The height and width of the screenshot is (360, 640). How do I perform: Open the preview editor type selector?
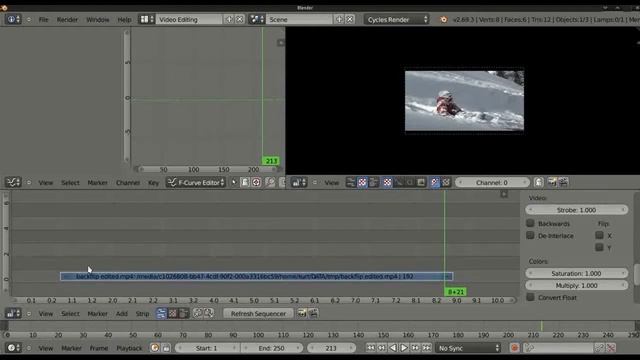(299, 182)
